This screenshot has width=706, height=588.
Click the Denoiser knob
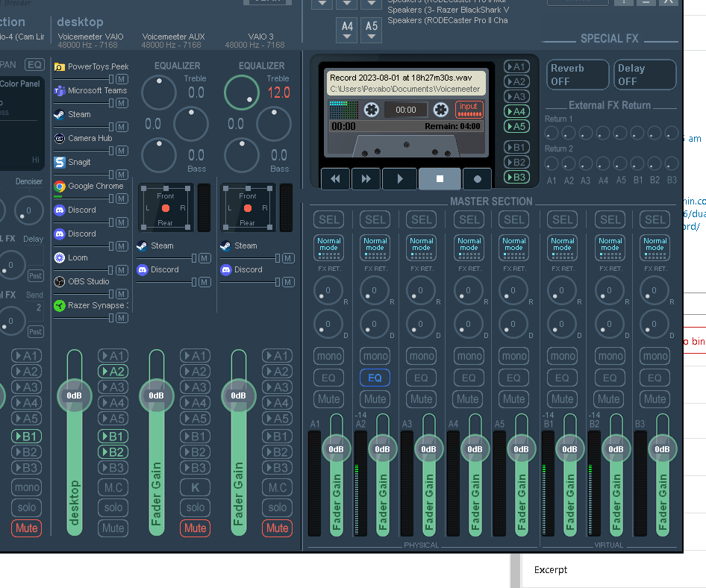pos(29,210)
